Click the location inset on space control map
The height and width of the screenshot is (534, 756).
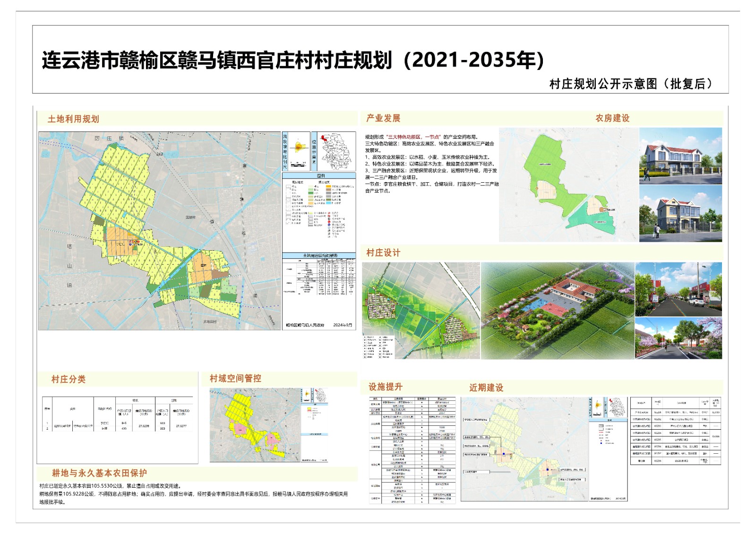pos(321,396)
